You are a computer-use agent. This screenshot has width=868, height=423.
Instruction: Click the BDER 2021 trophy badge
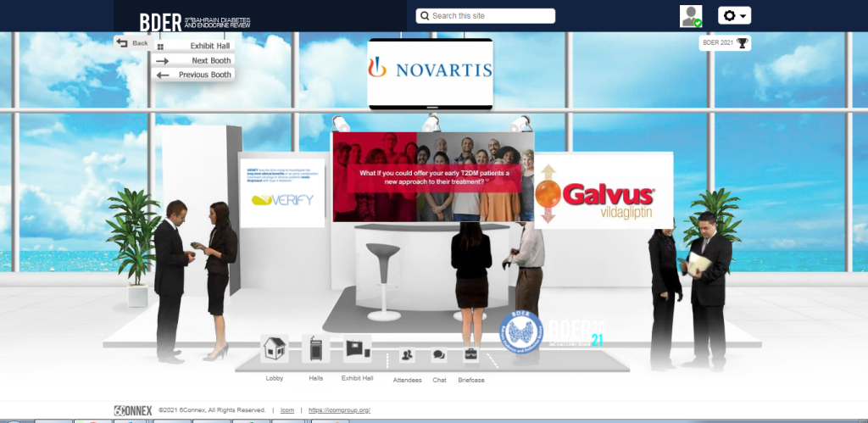(x=725, y=43)
